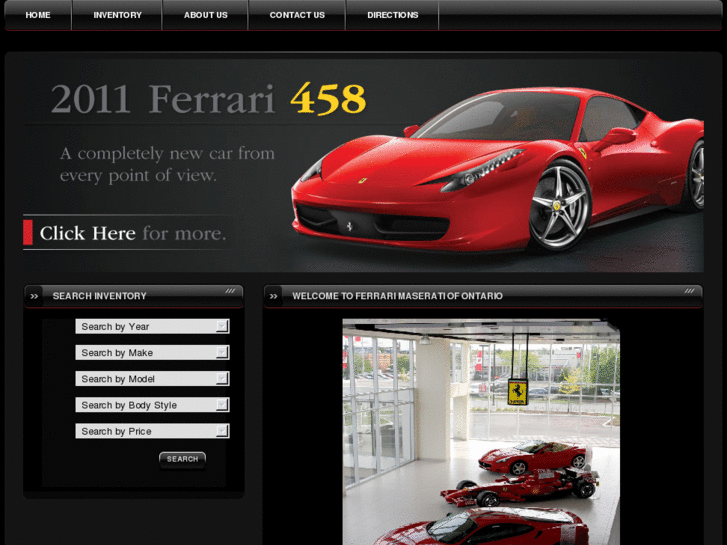Open the Directions page
727x545 pixels.
(393, 15)
